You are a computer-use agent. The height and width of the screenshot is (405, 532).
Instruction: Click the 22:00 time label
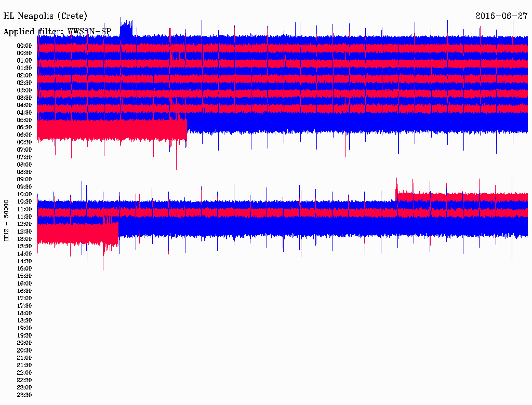pos(24,373)
